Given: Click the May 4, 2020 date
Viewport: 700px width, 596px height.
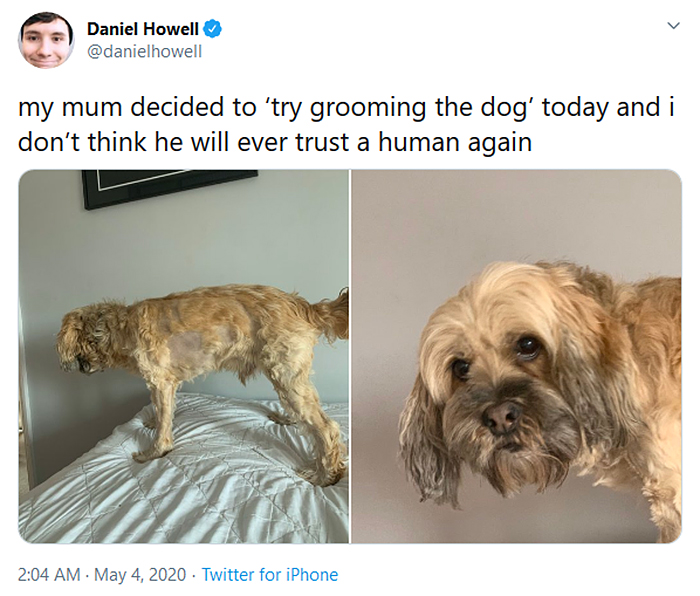Looking at the screenshot, I should (x=140, y=574).
